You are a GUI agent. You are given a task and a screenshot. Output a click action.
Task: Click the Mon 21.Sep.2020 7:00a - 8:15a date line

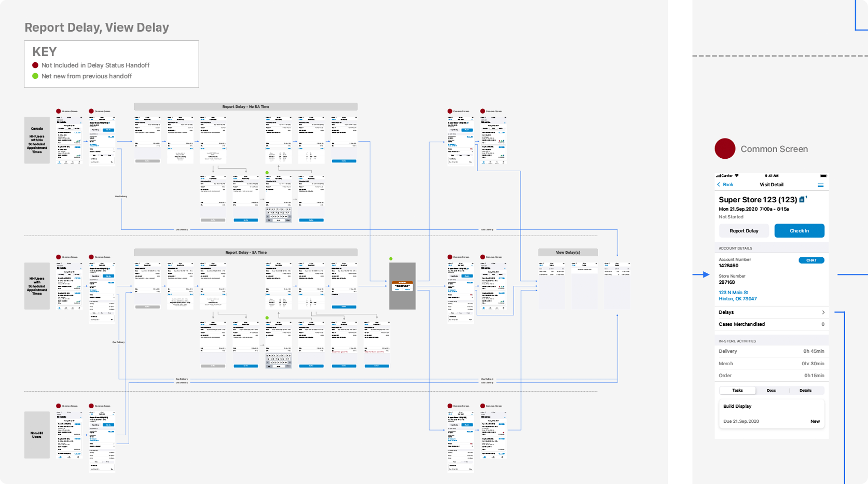click(x=753, y=209)
